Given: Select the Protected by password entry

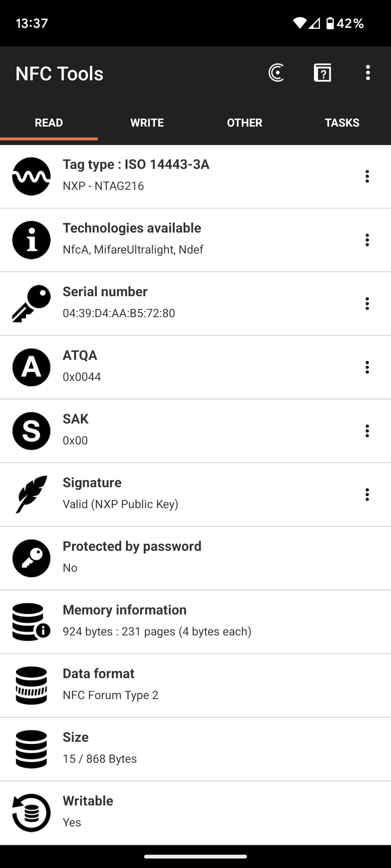Looking at the screenshot, I should [195, 558].
